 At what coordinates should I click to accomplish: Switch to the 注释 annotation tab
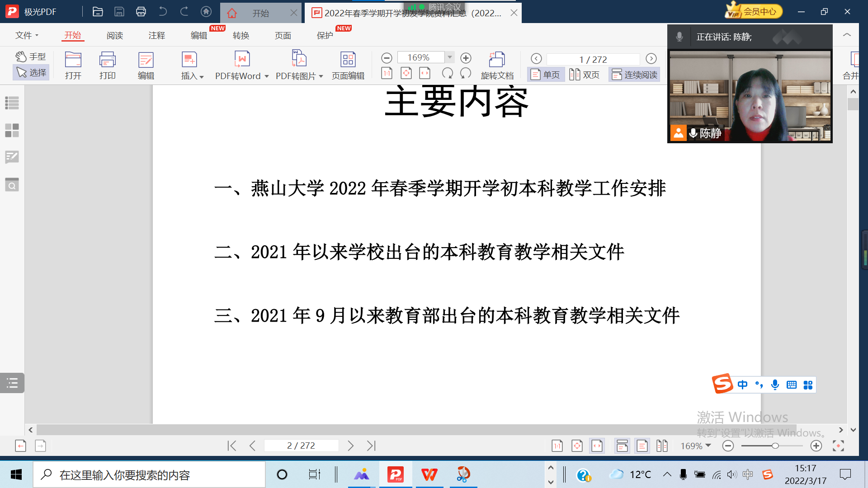(157, 35)
